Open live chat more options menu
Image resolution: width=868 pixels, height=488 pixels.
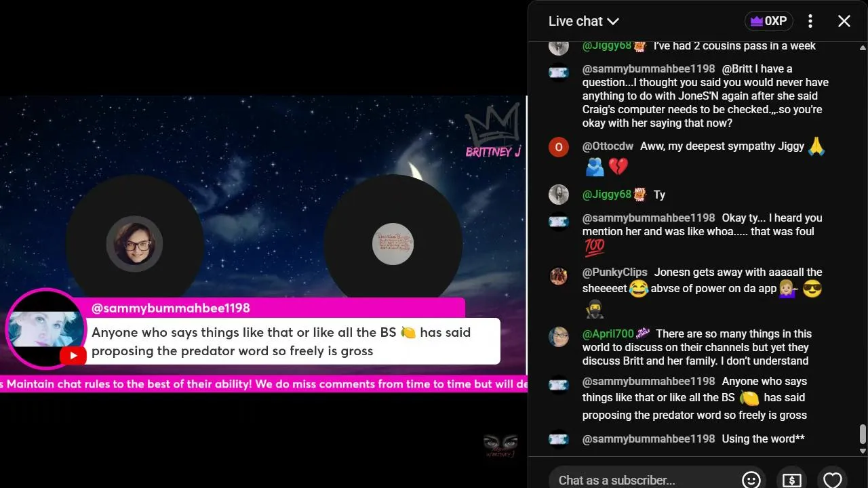point(810,21)
